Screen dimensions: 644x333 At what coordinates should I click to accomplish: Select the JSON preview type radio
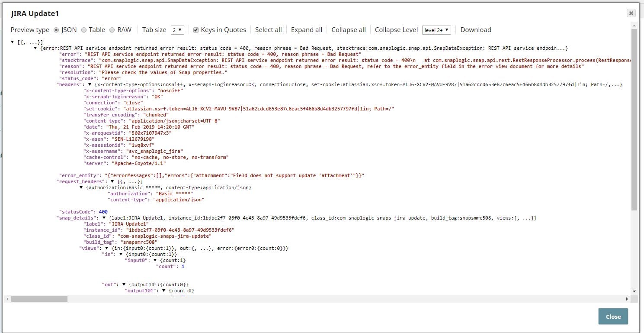[x=56, y=30]
